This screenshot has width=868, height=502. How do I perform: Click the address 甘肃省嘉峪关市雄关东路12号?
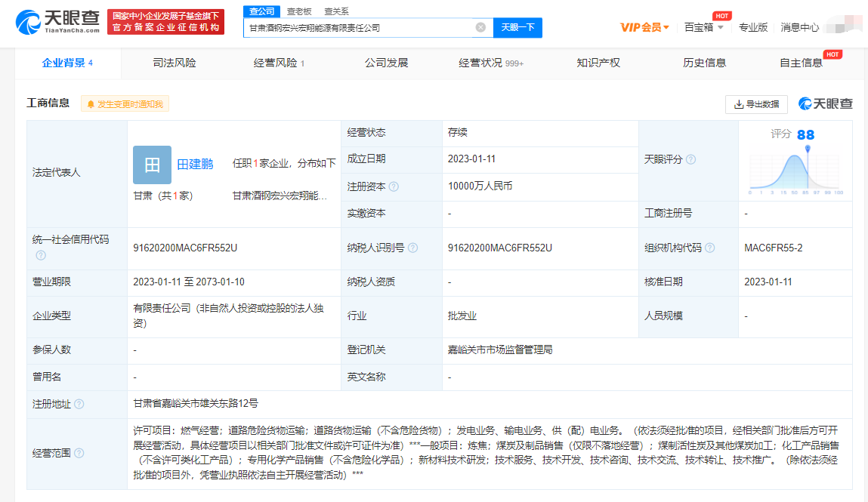tap(196, 404)
